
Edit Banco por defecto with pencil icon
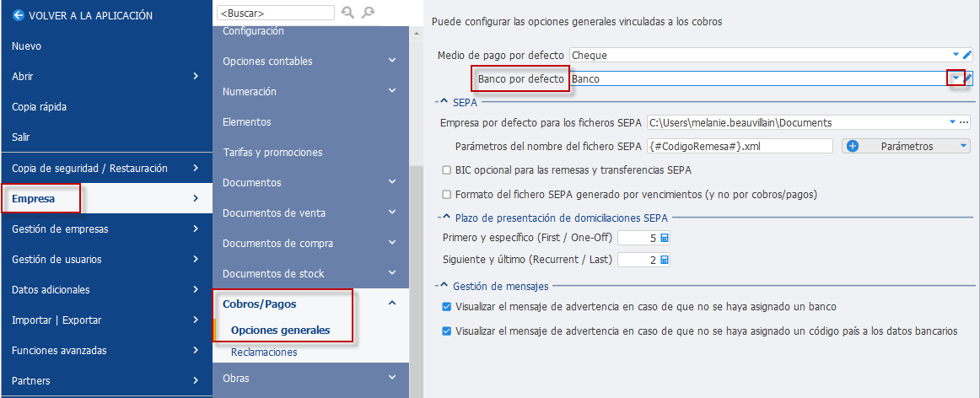point(968,78)
